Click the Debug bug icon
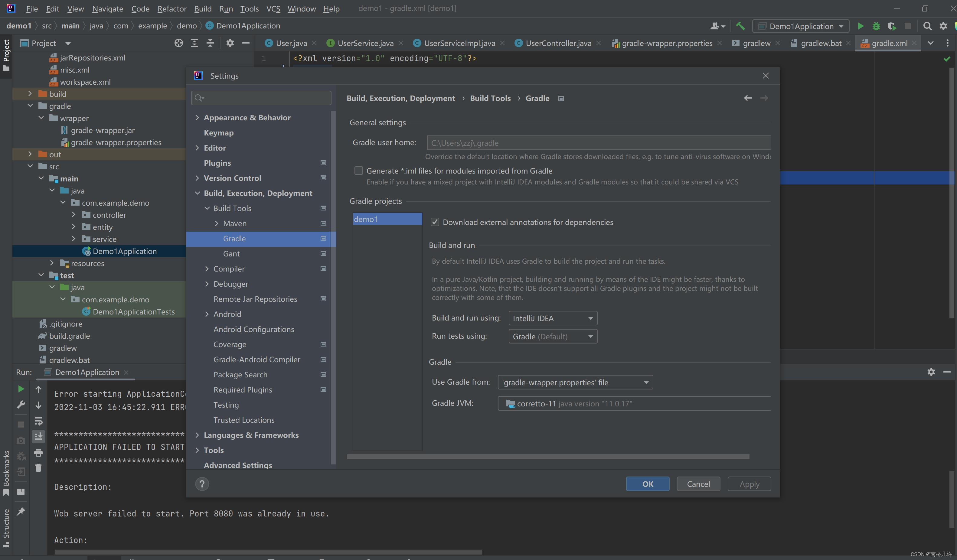957x560 pixels. click(x=876, y=26)
